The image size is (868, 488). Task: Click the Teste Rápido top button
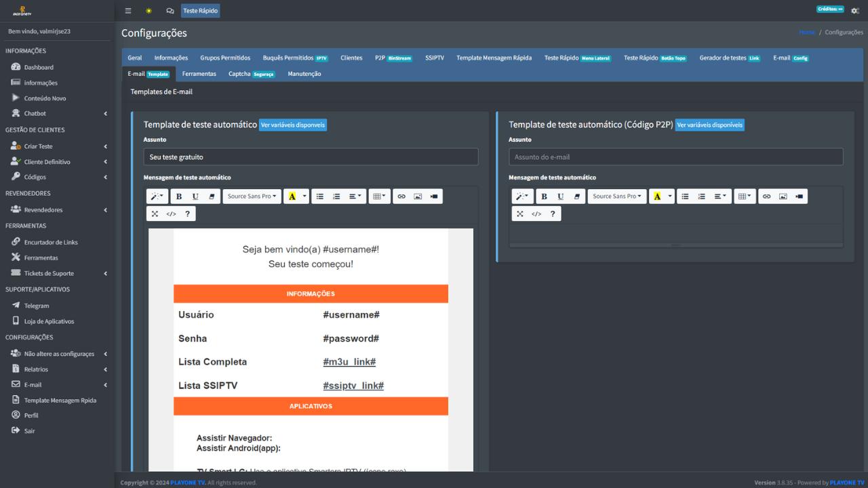click(200, 11)
